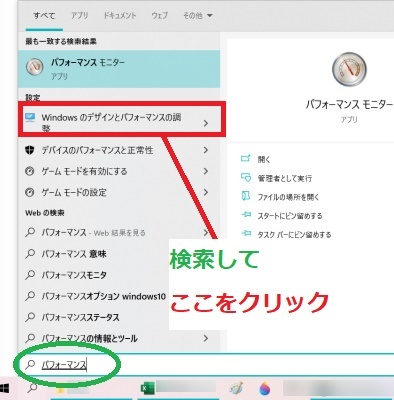The width and height of the screenshot is (394, 400).
Task: Expand arrow for パフォーマンスの情報とツール
Action: click(206, 338)
